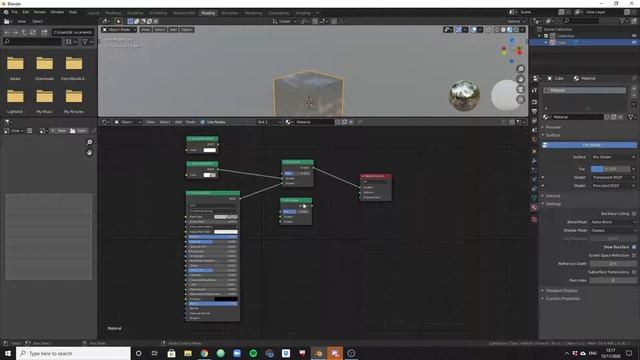Switch to Shading workspace tab
The height and width of the screenshot is (360, 640).
[x=208, y=13]
